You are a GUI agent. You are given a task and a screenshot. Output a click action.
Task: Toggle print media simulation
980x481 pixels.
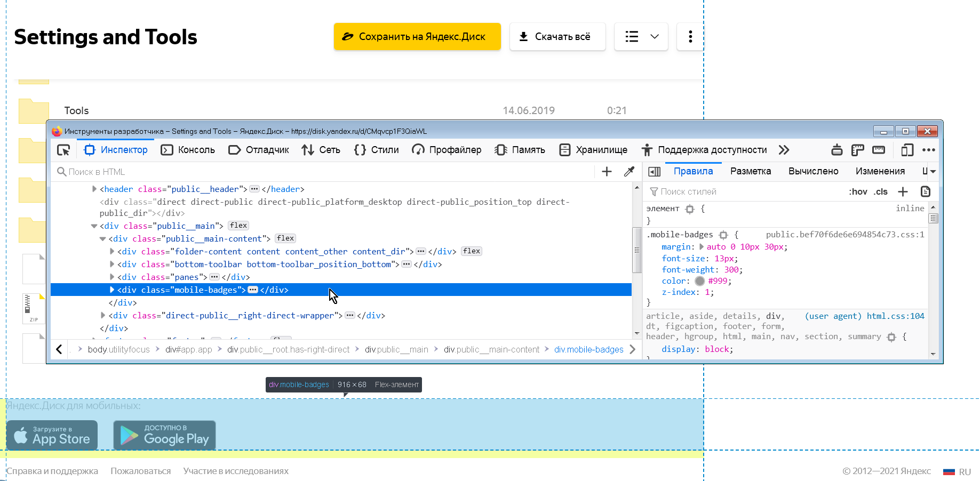(836, 150)
